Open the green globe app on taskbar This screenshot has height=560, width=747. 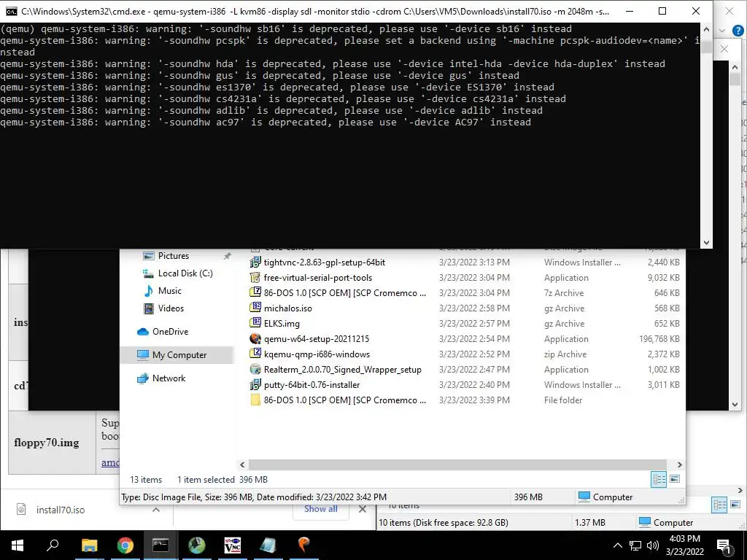197,545
